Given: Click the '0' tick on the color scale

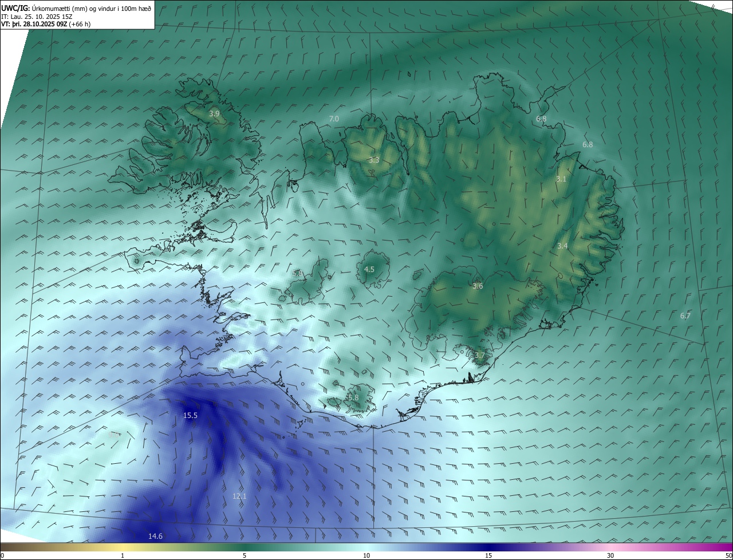Looking at the screenshot, I should coord(2,555).
